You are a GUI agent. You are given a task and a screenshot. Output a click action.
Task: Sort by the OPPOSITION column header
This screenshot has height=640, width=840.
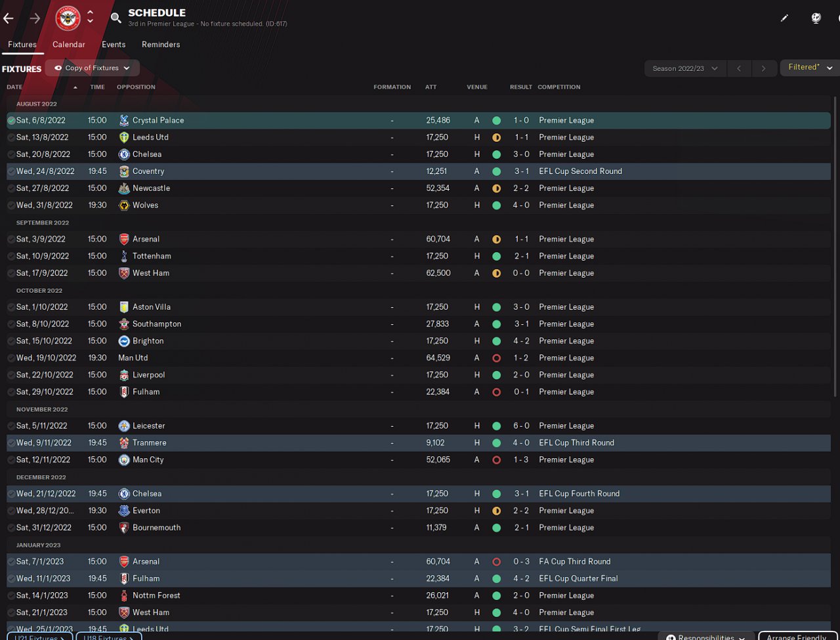(136, 87)
